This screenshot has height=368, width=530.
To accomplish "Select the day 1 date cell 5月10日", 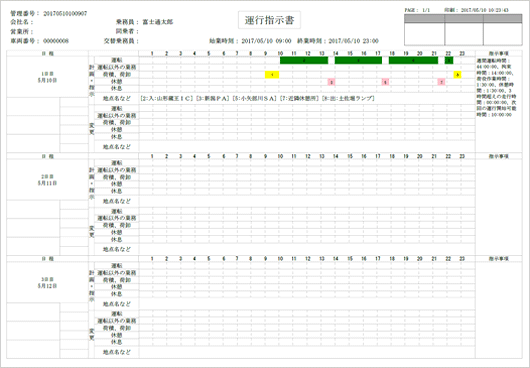I will pyautogui.click(x=47, y=77).
